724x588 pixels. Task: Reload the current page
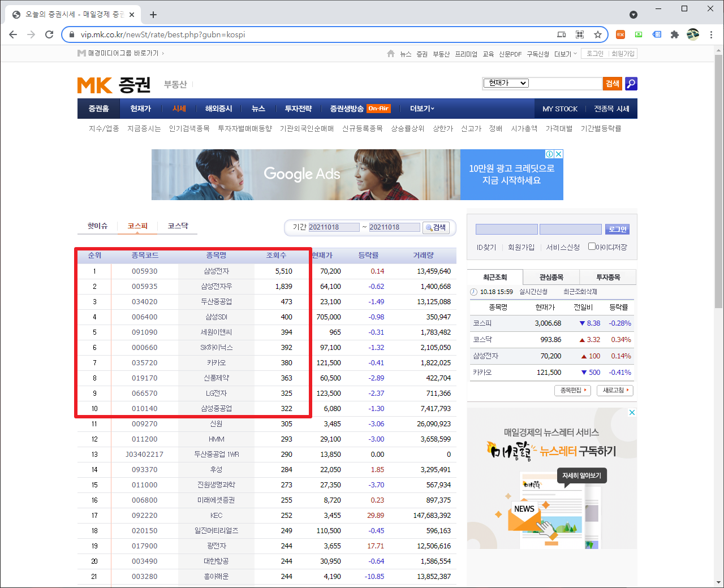tap(49, 34)
